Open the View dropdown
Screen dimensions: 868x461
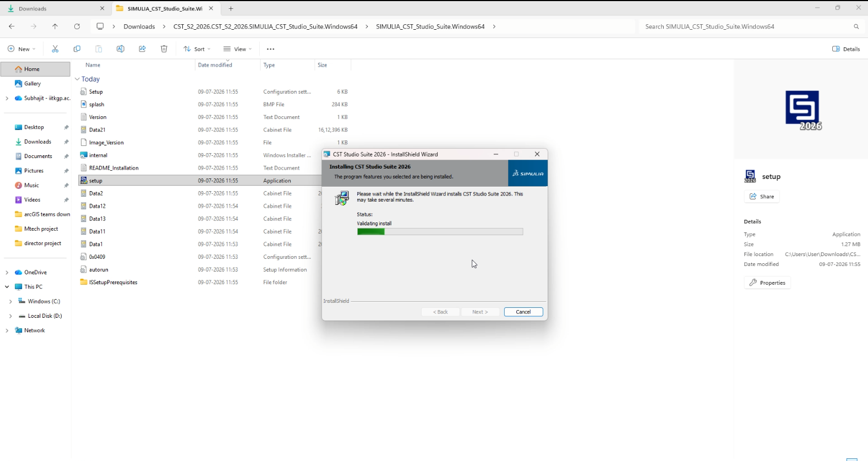[238, 49]
